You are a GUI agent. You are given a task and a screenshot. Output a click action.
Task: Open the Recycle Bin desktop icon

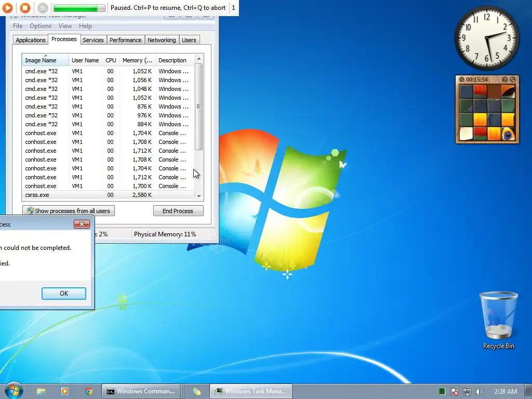[498, 321]
